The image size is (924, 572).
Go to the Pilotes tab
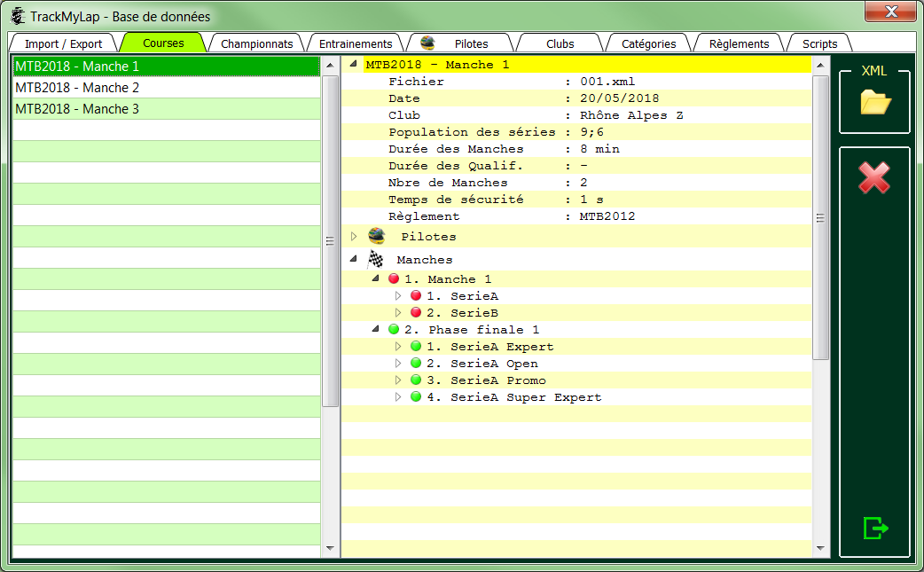click(461, 43)
